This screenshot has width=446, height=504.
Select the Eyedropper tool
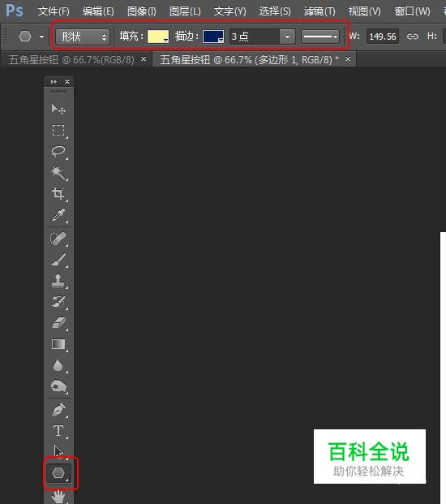tap(58, 215)
